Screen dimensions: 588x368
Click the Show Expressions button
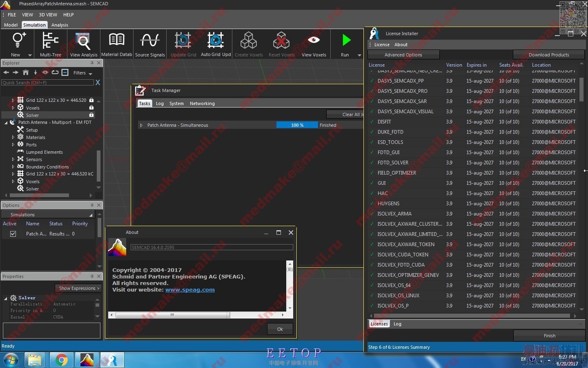tap(78, 288)
